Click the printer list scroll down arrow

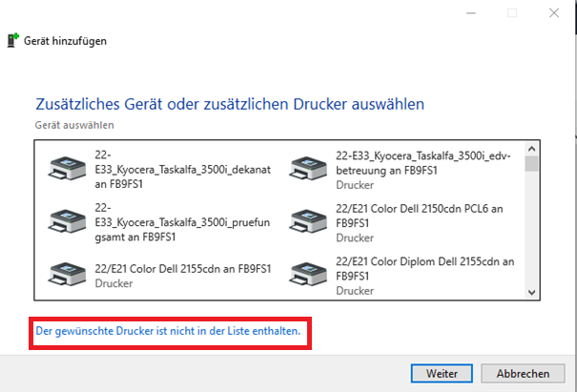click(531, 292)
